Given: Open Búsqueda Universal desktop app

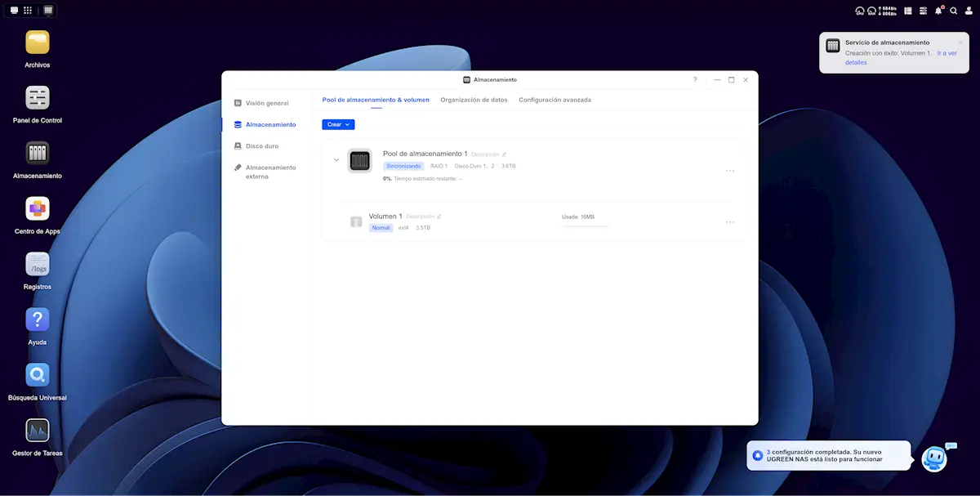Looking at the screenshot, I should 37,375.
